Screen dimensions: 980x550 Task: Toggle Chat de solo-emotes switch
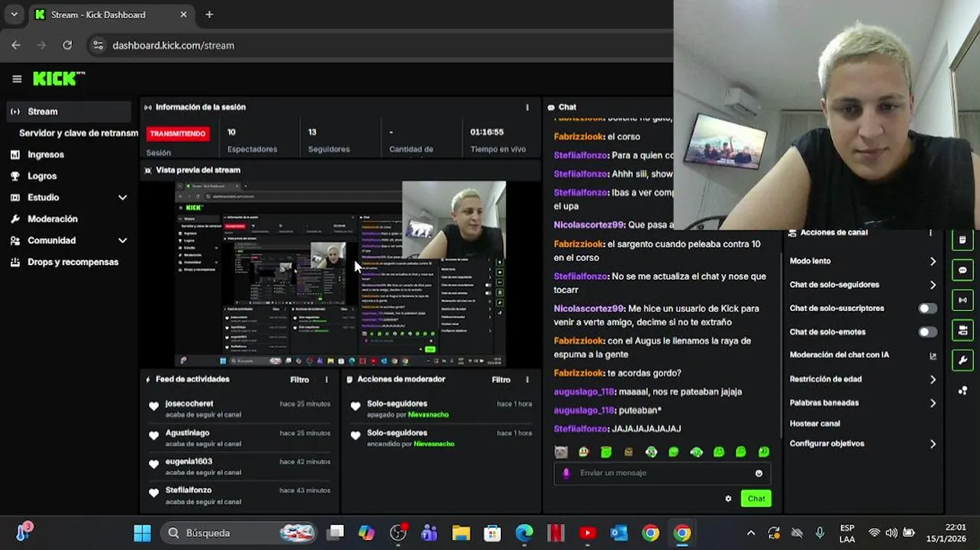coord(927,332)
